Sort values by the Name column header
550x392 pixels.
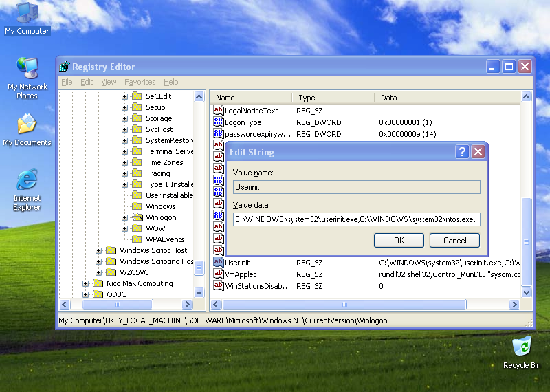point(251,98)
